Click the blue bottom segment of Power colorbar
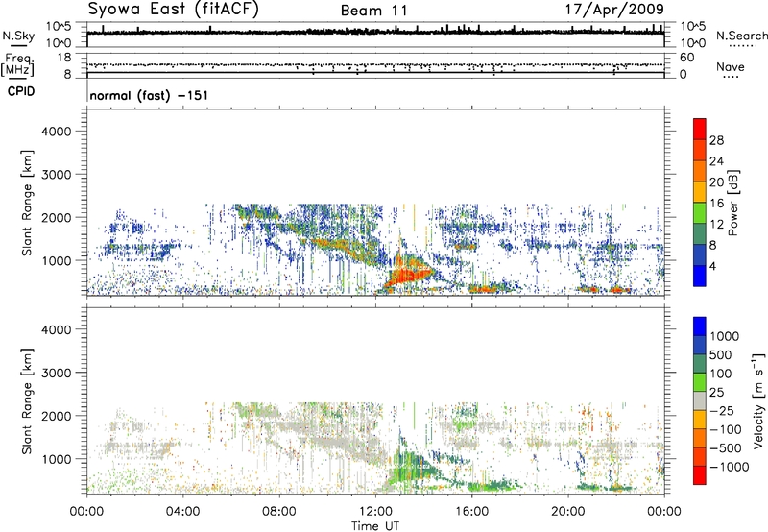 pos(700,276)
